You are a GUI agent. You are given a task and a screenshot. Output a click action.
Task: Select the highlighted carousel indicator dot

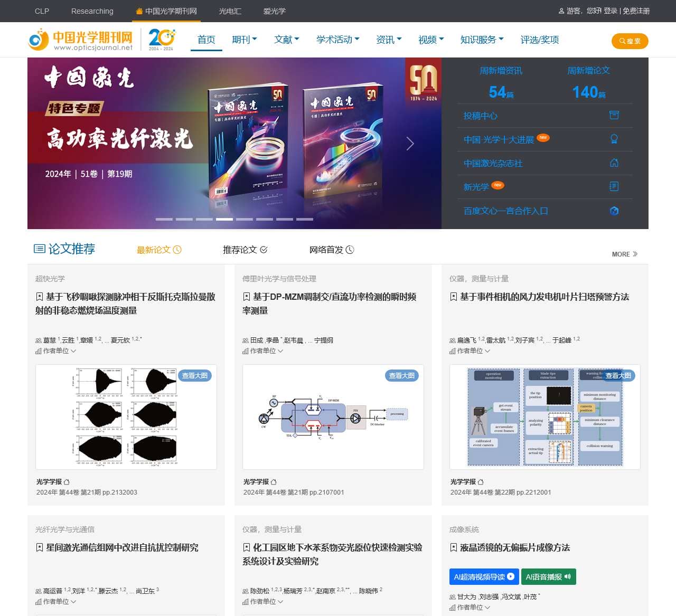(224, 219)
